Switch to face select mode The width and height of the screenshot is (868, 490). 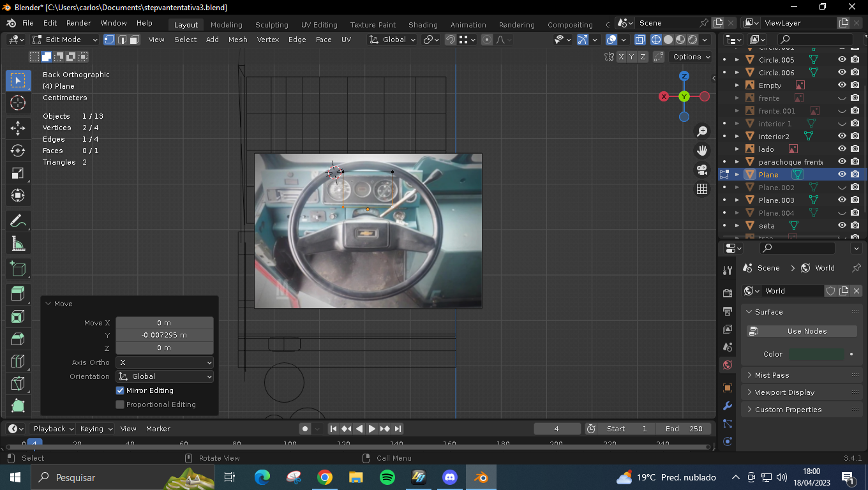coord(135,40)
